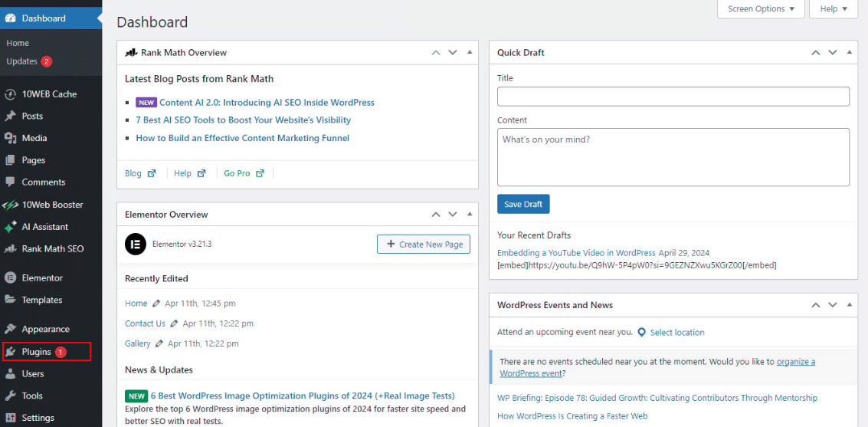Open the organize a WordPress event link
The image size is (868, 427).
click(x=657, y=367)
